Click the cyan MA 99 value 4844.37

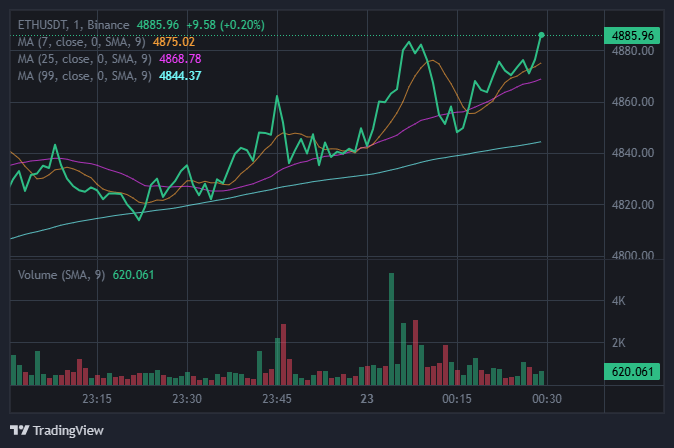(x=181, y=76)
